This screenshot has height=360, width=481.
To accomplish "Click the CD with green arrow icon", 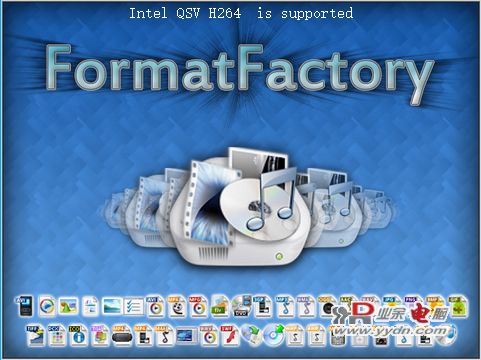I will pos(273,335).
